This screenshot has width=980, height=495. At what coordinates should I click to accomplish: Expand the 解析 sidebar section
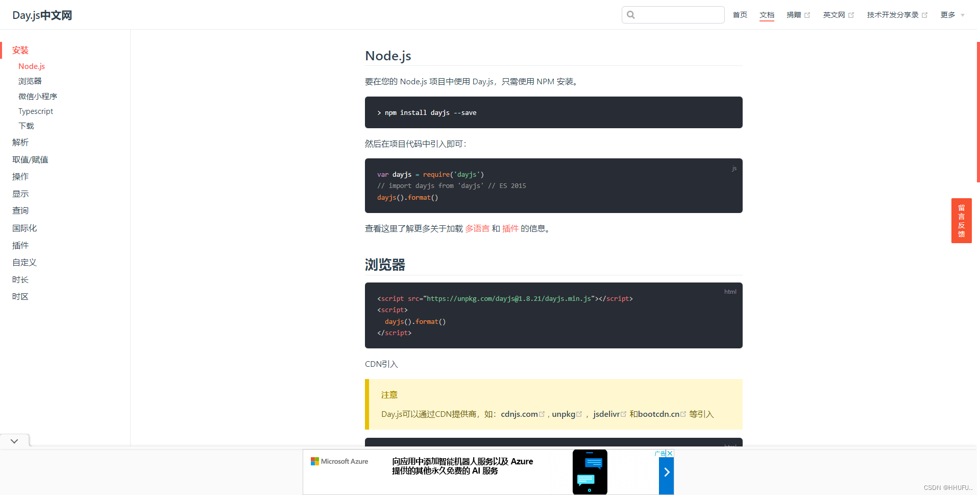(20, 142)
